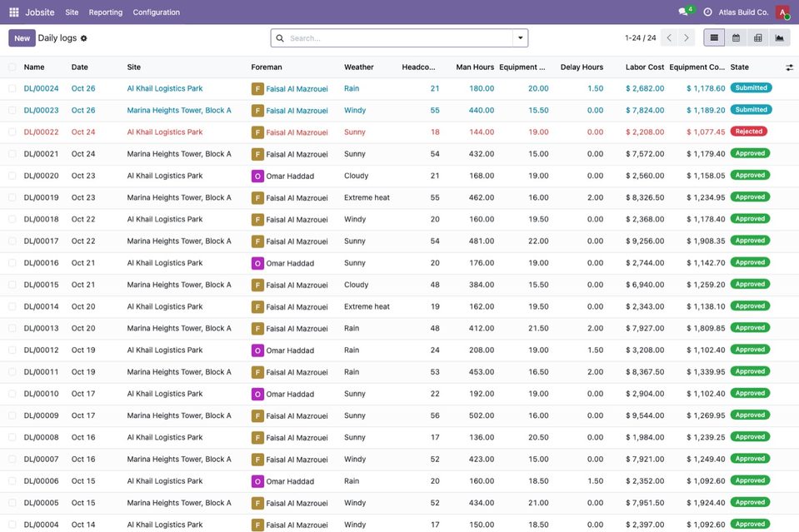Screen dimensions: 799x532
Task: Focus the Search input field
Action: click(400, 38)
